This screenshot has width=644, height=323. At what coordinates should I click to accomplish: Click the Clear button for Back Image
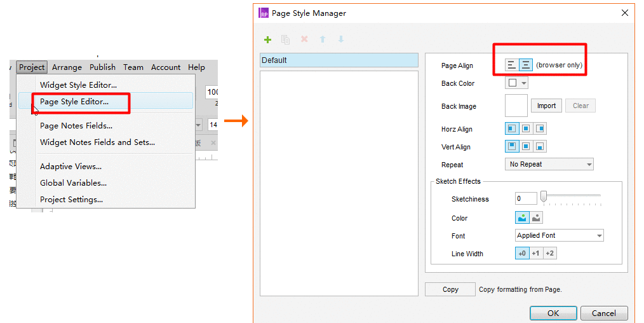(x=580, y=106)
